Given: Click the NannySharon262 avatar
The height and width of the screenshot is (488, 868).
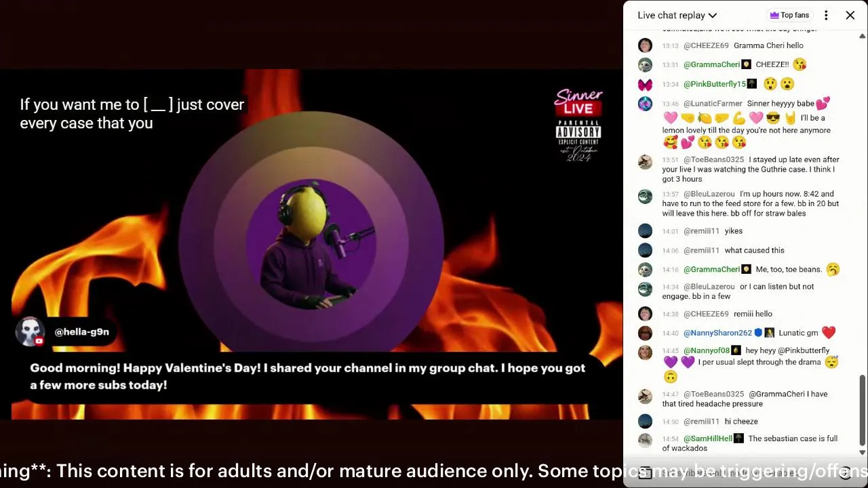Looking at the screenshot, I should (645, 333).
